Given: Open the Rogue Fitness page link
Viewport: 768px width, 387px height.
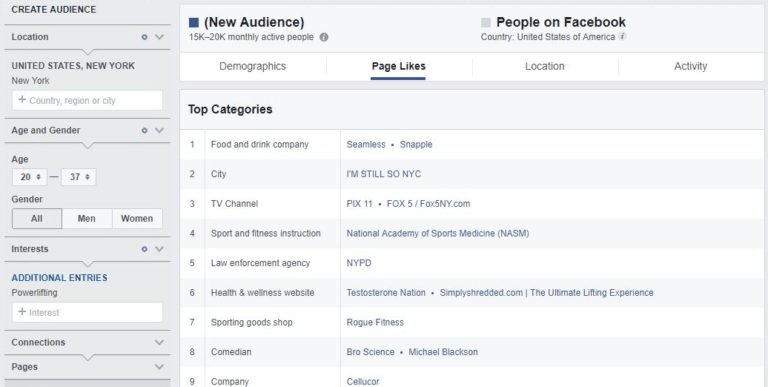Looking at the screenshot, I should (x=375, y=322).
